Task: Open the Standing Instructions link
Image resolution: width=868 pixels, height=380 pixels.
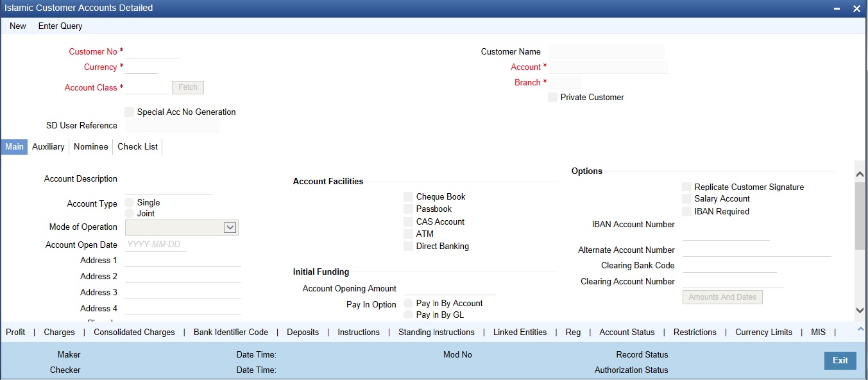Action: pos(436,332)
